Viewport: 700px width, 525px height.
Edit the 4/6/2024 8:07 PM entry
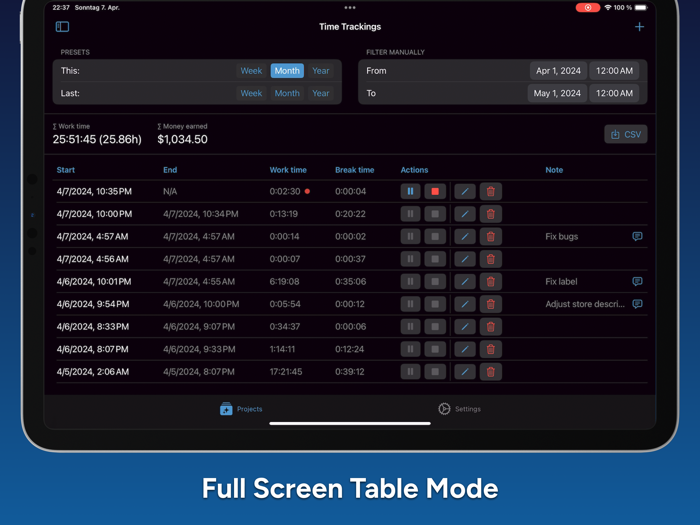(465, 350)
